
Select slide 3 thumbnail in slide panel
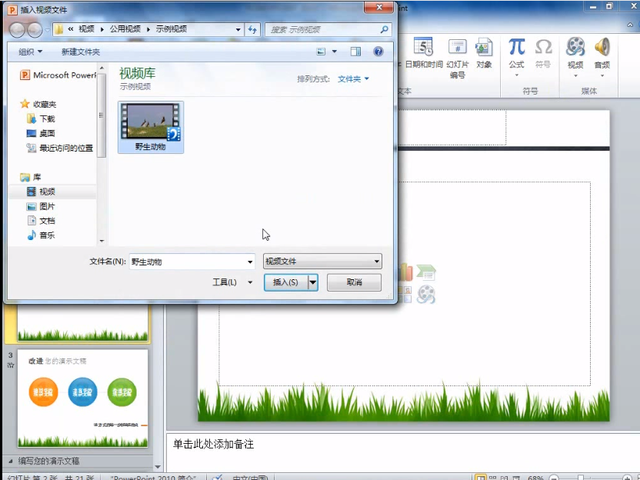(x=82, y=398)
